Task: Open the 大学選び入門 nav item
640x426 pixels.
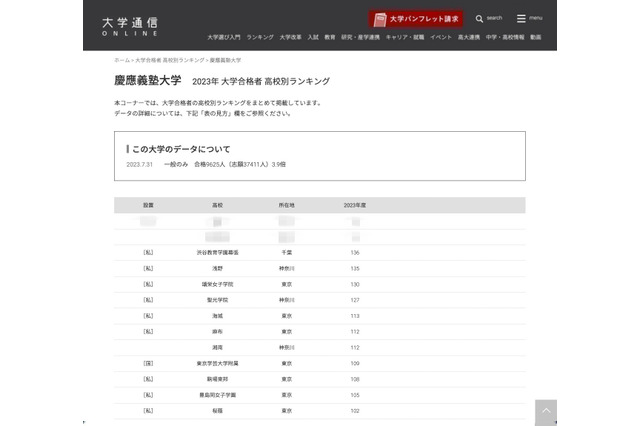Action: coord(224,37)
